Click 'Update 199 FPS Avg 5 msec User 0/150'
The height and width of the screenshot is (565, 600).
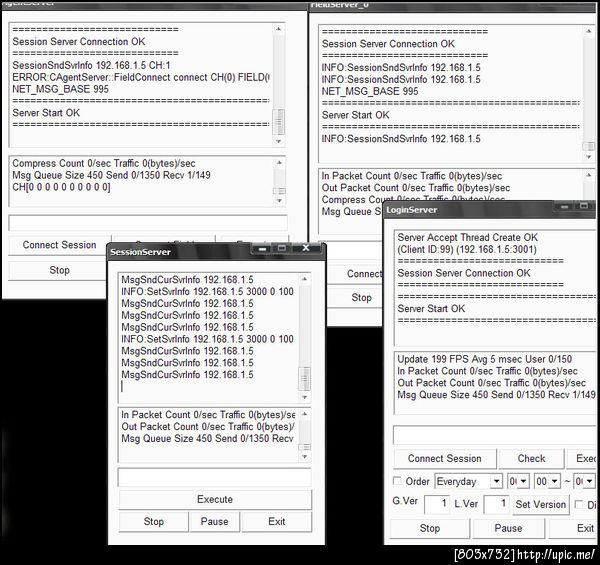[x=484, y=359]
